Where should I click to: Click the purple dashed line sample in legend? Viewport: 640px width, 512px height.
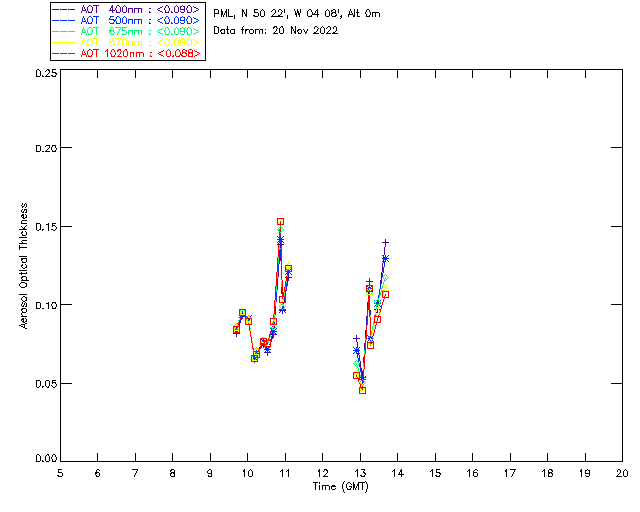[x=64, y=9]
